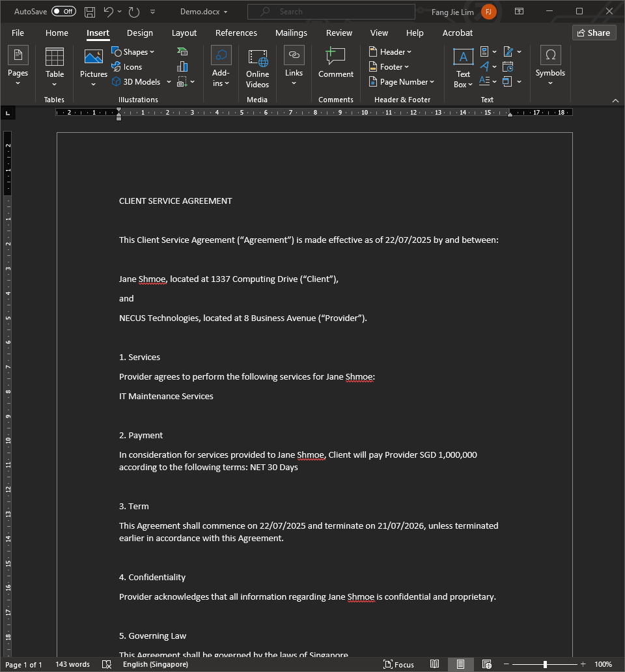Expand the 3D Models dropdown arrow
The image size is (625, 672).
tap(169, 82)
